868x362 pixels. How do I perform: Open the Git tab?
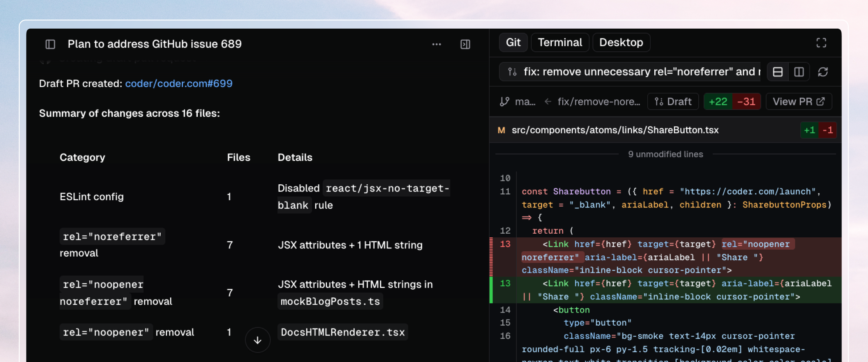coord(513,42)
